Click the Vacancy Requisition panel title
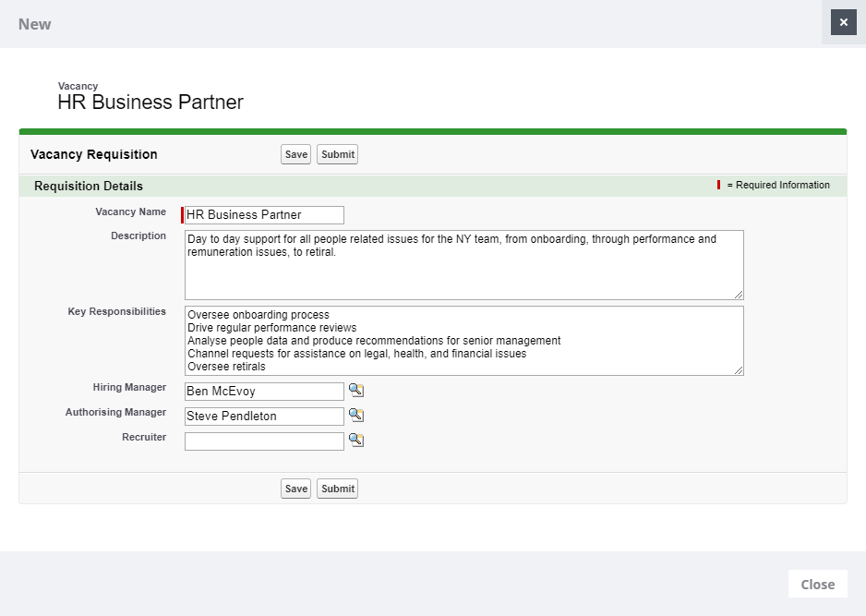Image resolution: width=866 pixels, height=616 pixels. [94, 154]
